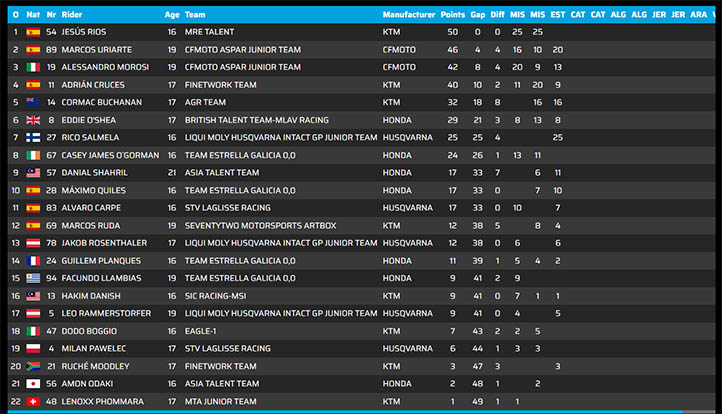The height and width of the screenshot is (414, 722).
Task: Select rider name EDDIE O'SHEA
Action: 89,120
